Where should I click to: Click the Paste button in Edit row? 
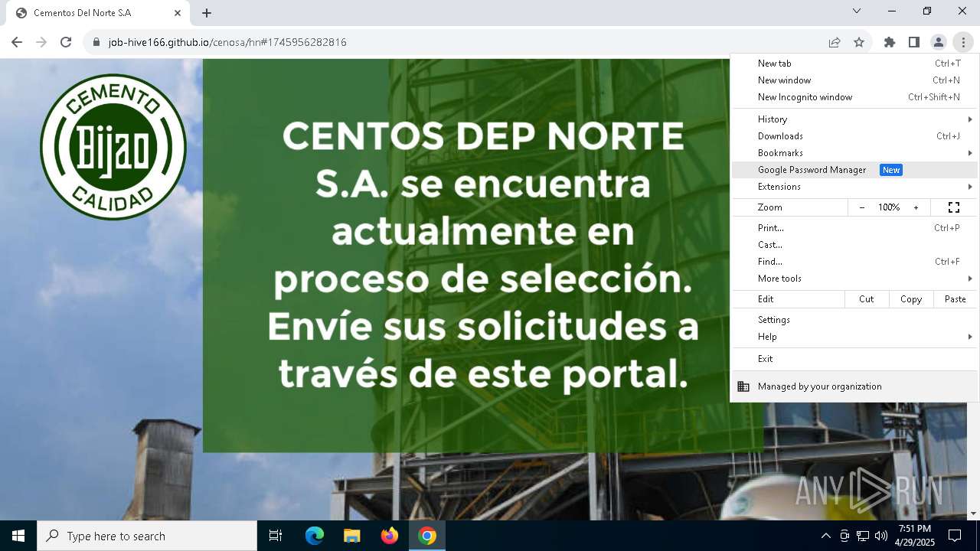955,299
